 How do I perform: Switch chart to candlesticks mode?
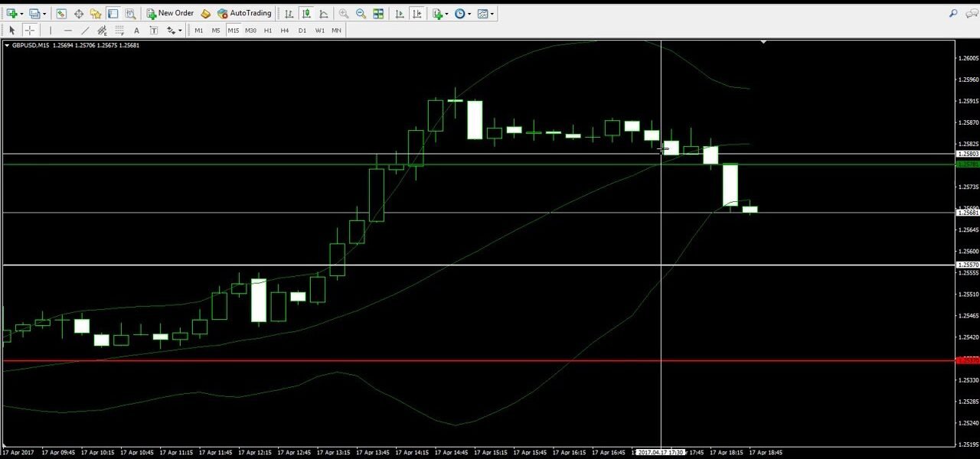point(306,13)
